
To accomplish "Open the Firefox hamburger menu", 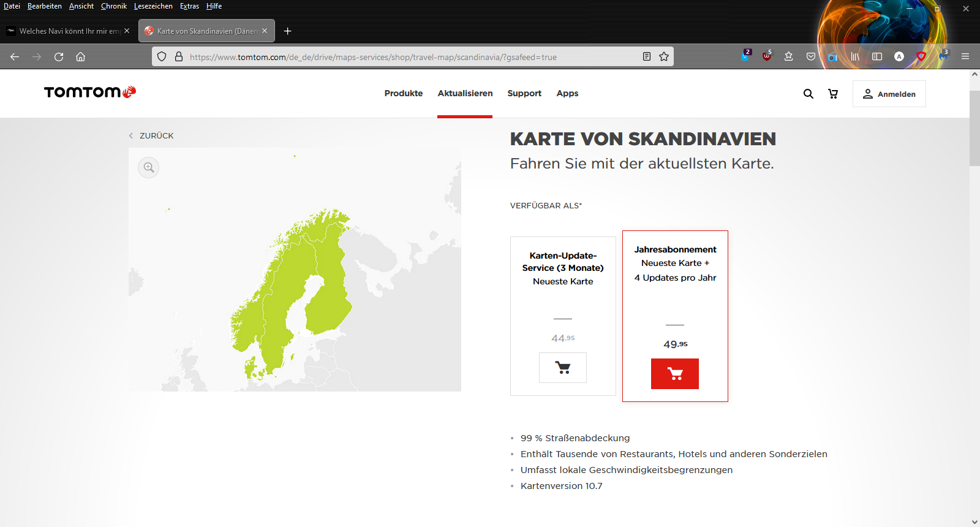I will [x=965, y=56].
